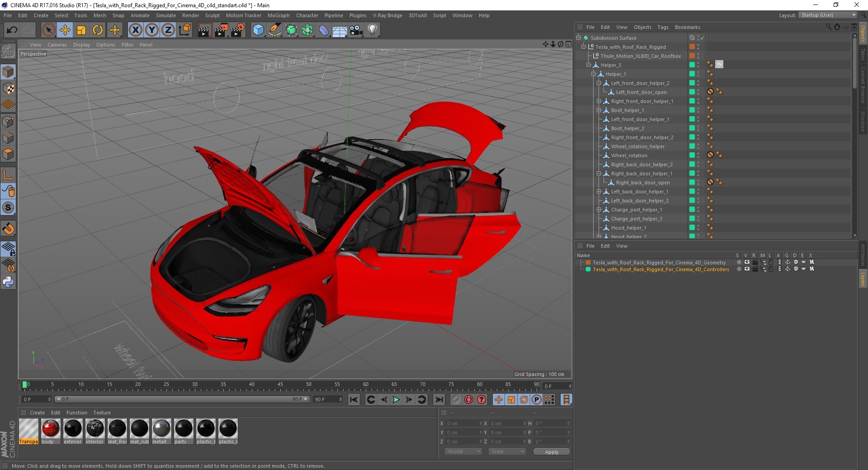
Task: Toggle Geometry layer solo dot
Action: (739, 262)
